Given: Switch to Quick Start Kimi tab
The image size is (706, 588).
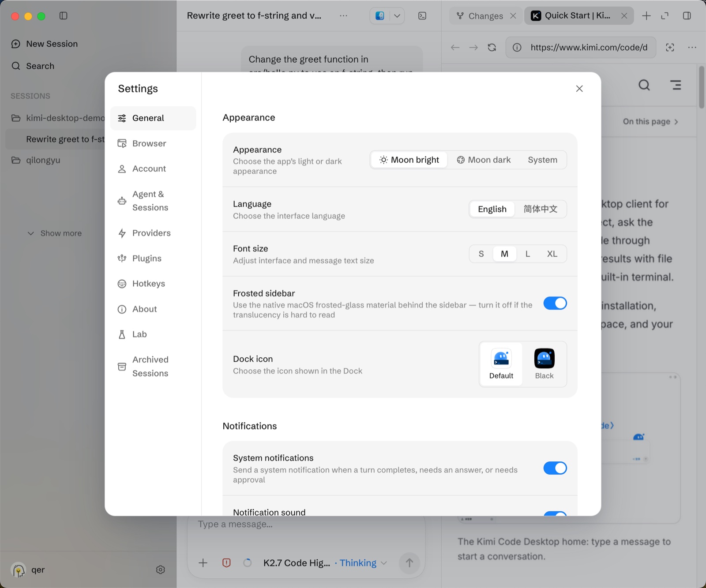Looking at the screenshot, I should (571, 16).
